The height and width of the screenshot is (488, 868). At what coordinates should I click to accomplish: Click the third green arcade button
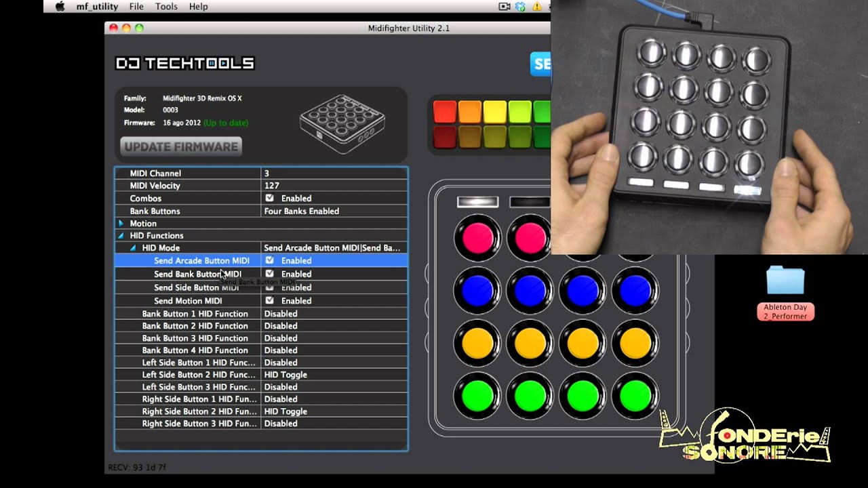click(583, 396)
